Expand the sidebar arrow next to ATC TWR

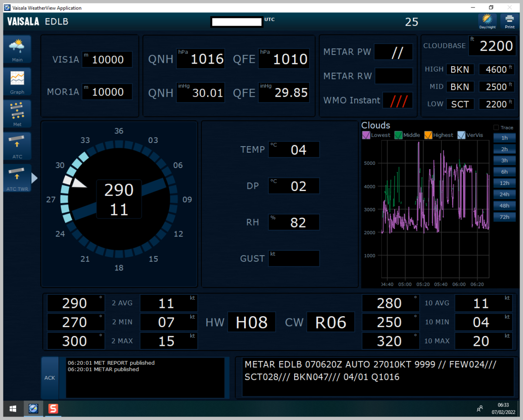(x=34, y=178)
